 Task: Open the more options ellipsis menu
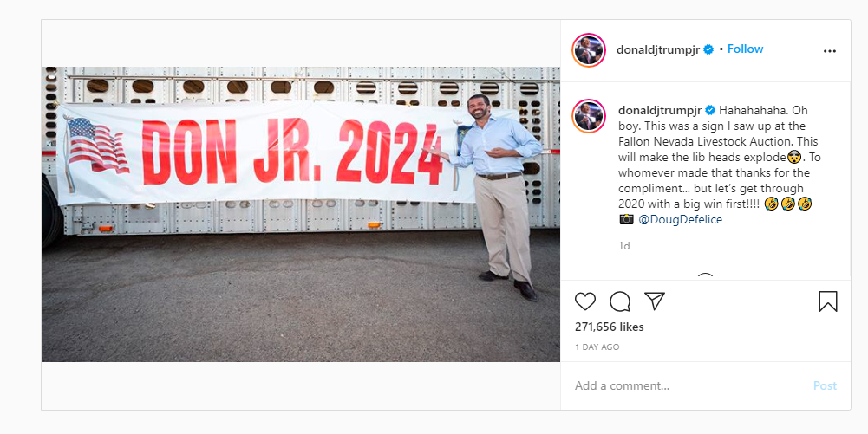[829, 51]
